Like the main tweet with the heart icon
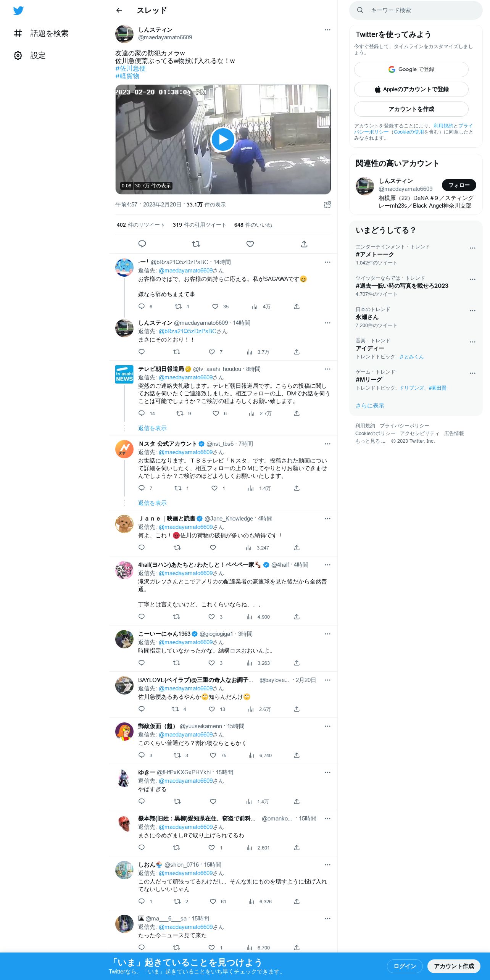The height and width of the screenshot is (980, 490). coord(250,244)
